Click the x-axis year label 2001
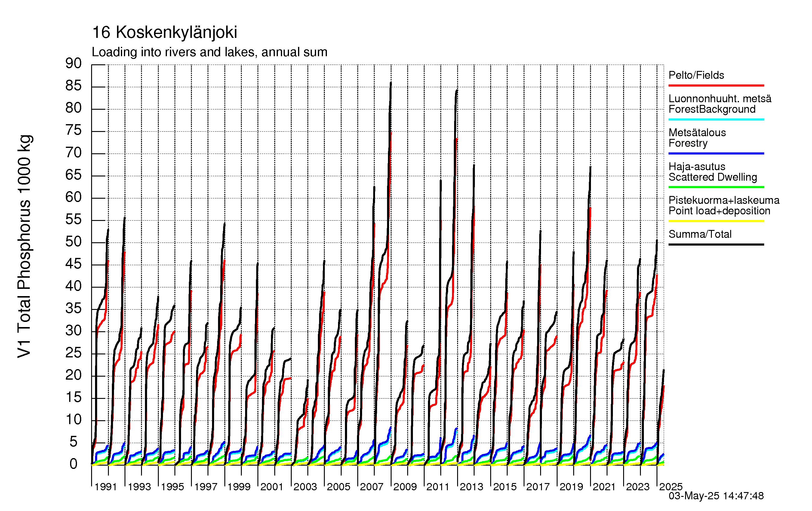Viewport: 812px width, 511px height. tap(272, 487)
